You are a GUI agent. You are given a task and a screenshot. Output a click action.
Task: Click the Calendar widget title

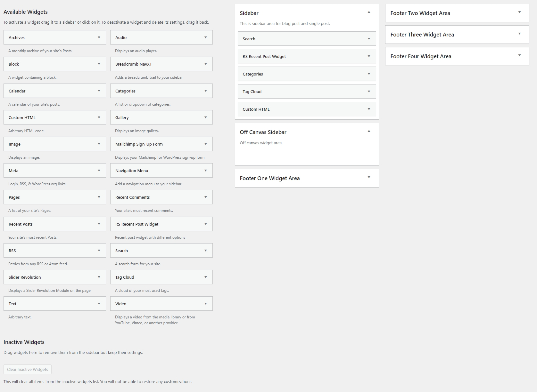pyautogui.click(x=17, y=91)
